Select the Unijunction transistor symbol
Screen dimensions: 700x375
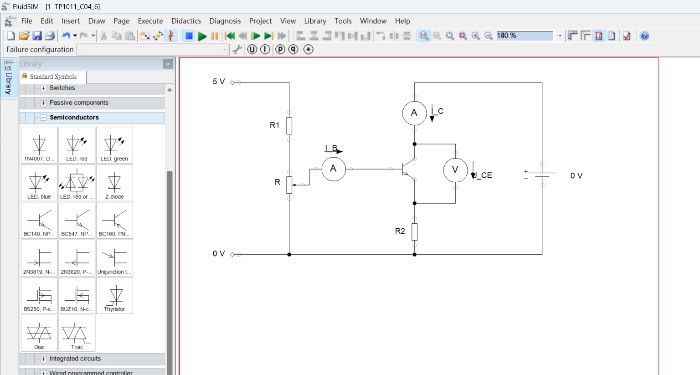point(114,258)
